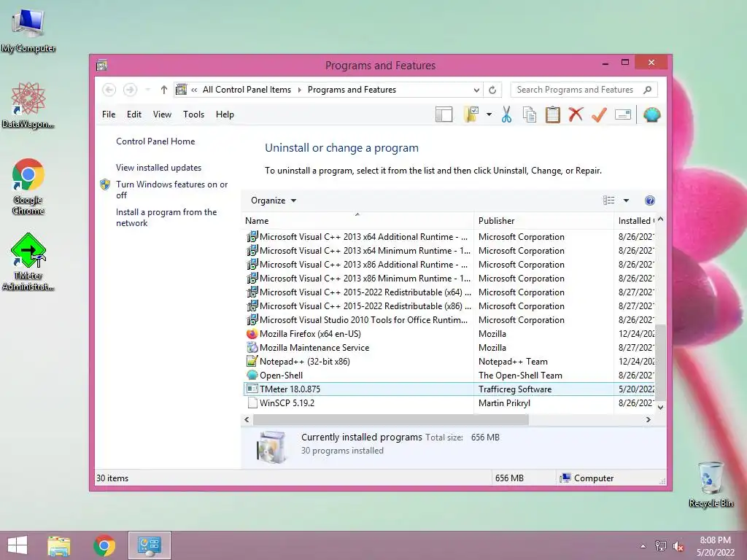Expand the arrow after All Control Panel Items
The width and height of the screenshot is (747, 560).
[300, 90]
